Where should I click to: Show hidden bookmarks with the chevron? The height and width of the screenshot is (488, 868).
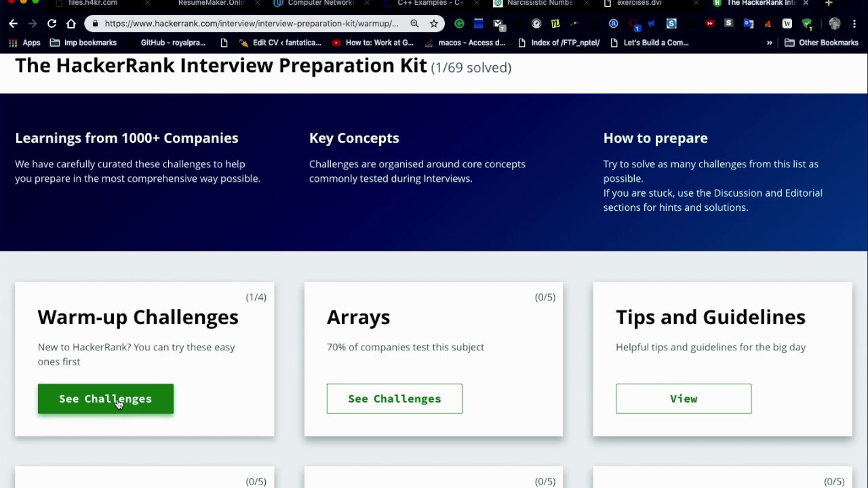click(770, 43)
